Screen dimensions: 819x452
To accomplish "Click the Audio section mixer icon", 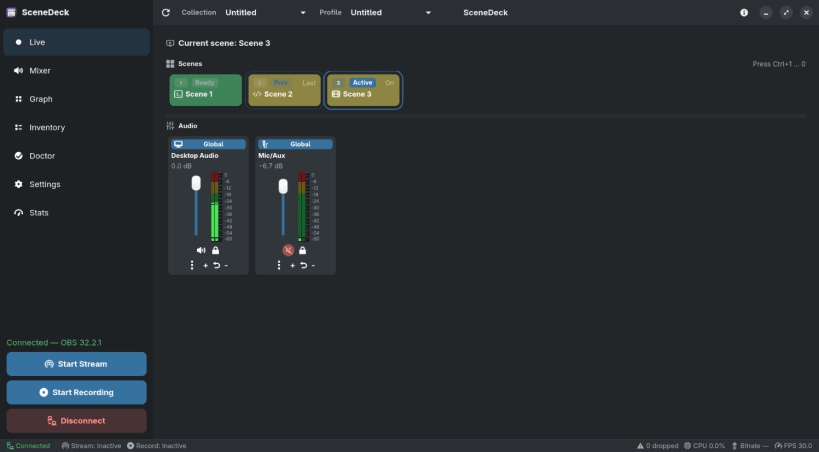I will click(170, 126).
